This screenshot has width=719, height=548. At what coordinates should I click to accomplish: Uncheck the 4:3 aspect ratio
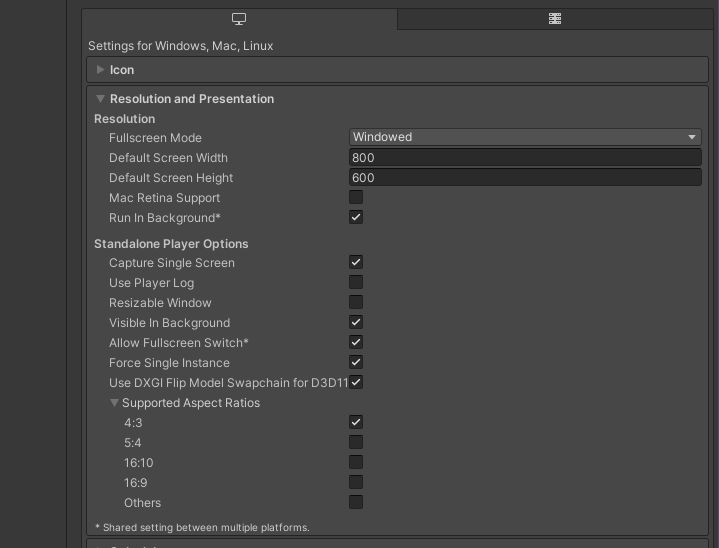click(x=356, y=422)
